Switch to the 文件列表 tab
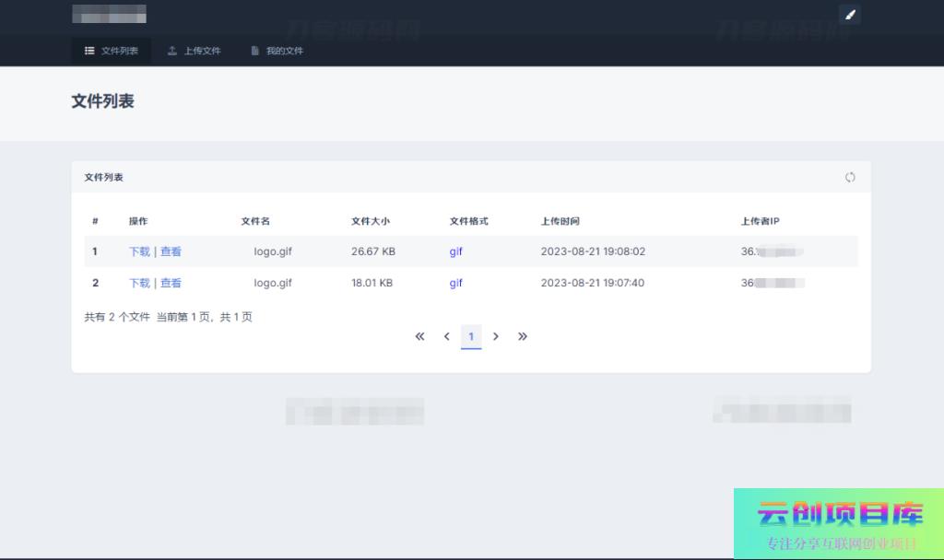944x560 pixels. (112, 51)
